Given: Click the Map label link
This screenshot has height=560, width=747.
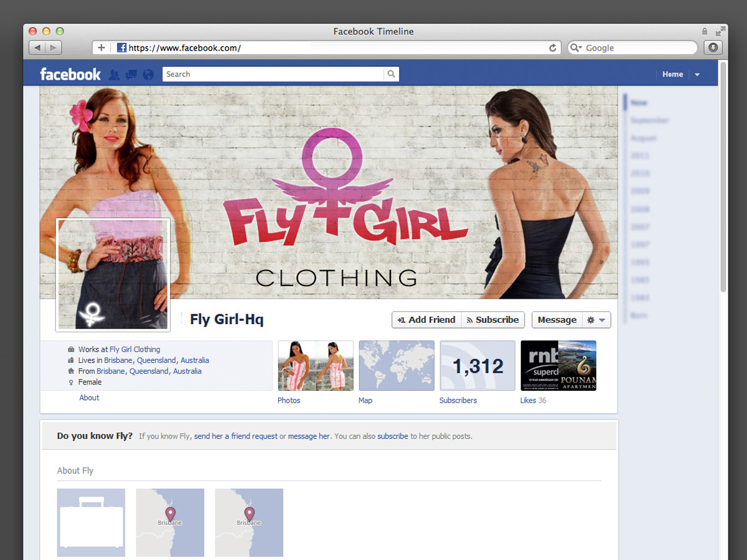Looking at the screenshot, I should tap(365, 401).
